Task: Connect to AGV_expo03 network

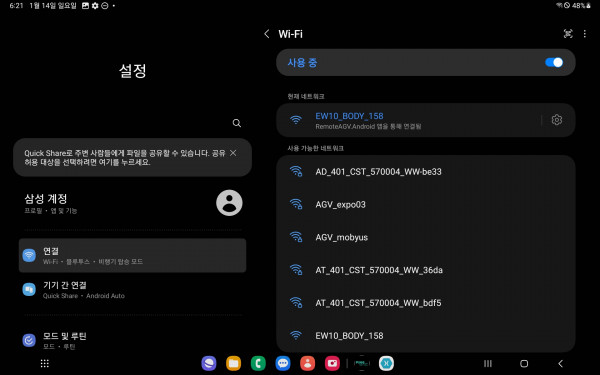Action: [x=426, y=204]
